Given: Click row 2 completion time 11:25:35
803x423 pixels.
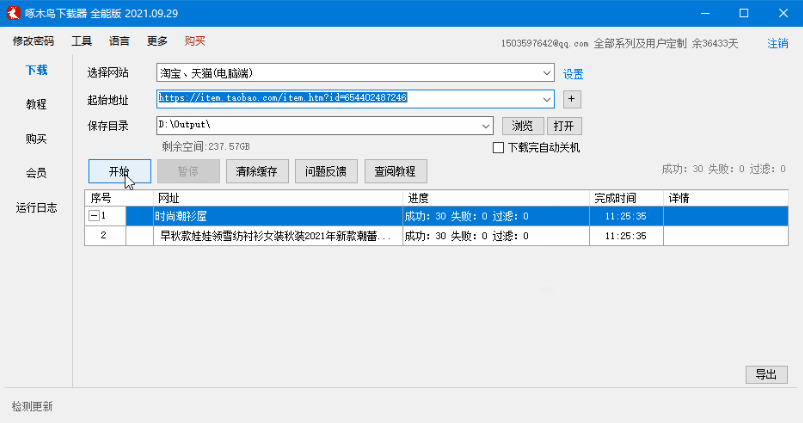Looking at the screenshot, I should point(626,236).
